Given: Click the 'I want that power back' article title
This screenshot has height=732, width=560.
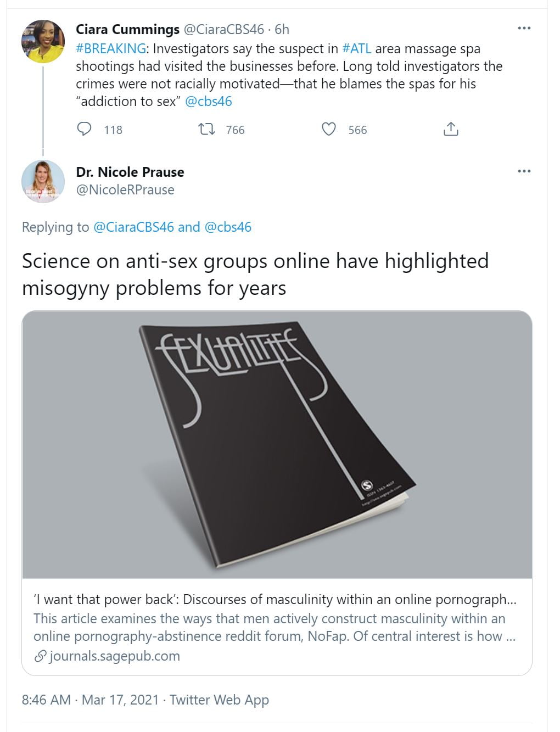Looking at the screenshot, I should click(x=275, y=599).
